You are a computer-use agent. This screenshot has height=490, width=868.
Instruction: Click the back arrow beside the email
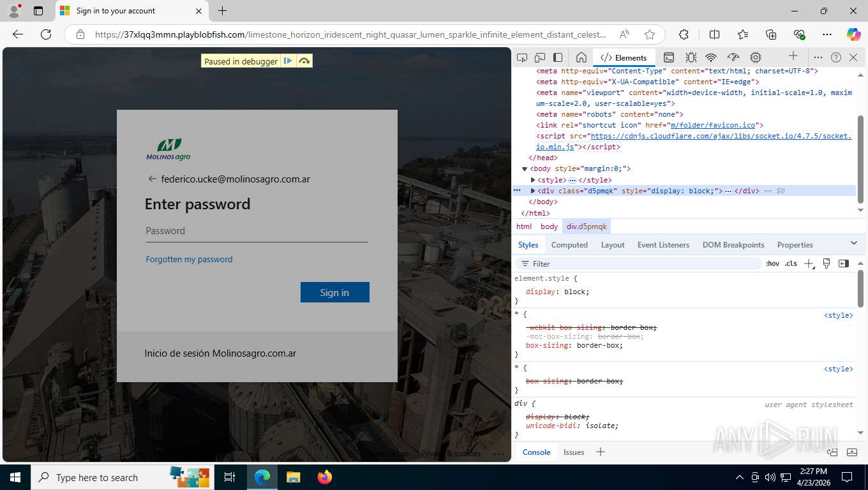point(152,179)
